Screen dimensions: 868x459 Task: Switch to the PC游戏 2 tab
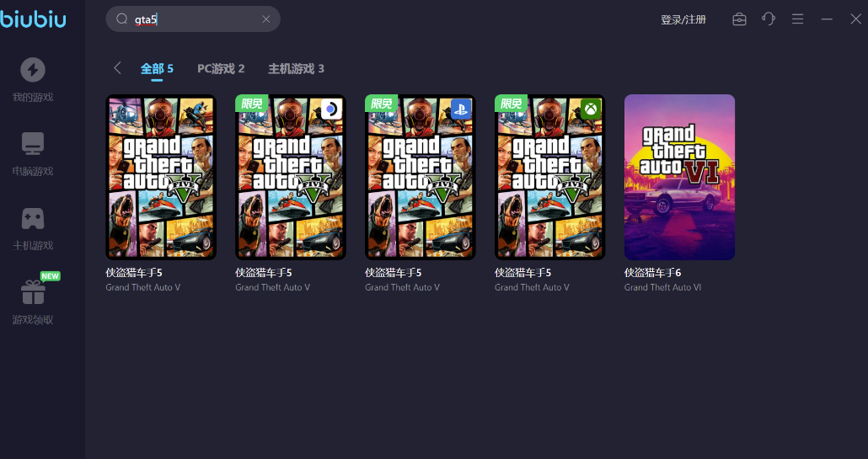[221, 69]
